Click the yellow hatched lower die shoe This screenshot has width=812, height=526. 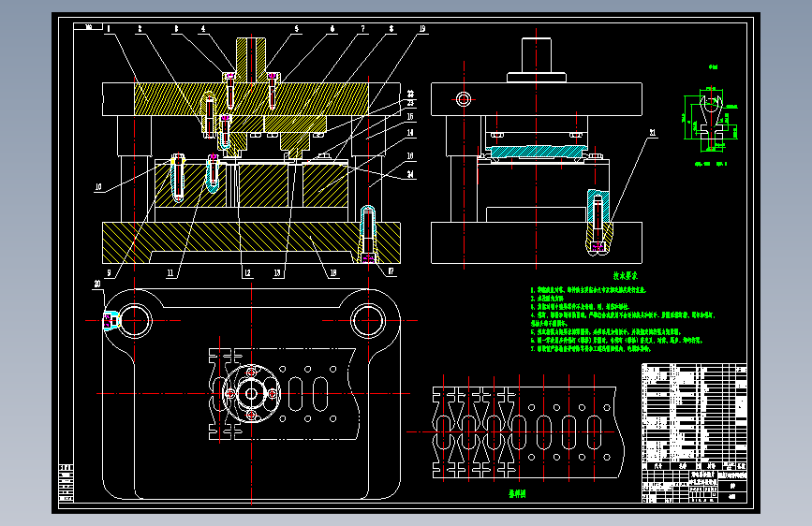pyautogui.click(x=251, y=242)
